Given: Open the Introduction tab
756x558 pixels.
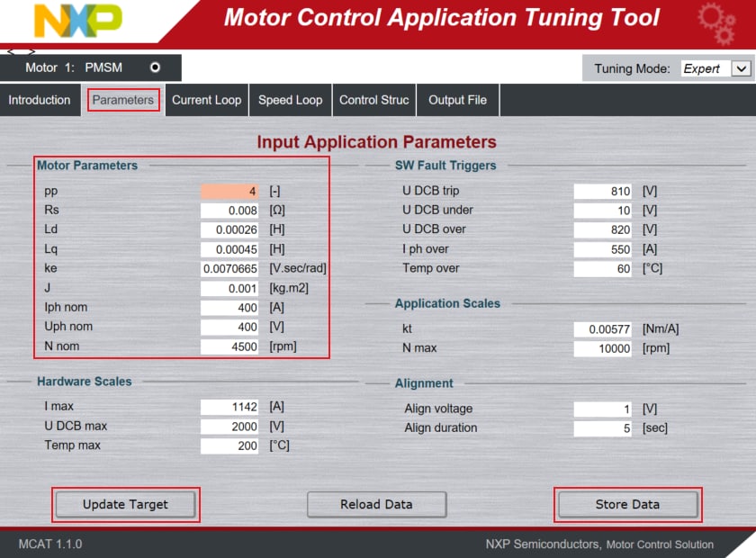Looking at the screenshot, I should pos(40,100).
